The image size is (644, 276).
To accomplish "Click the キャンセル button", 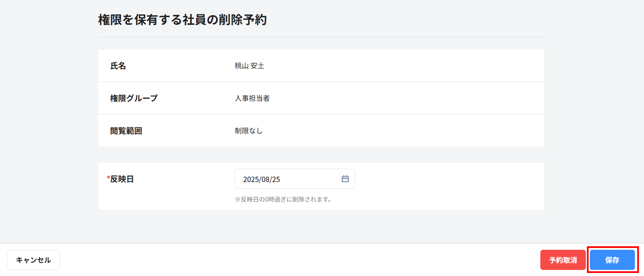I will 33,260.
